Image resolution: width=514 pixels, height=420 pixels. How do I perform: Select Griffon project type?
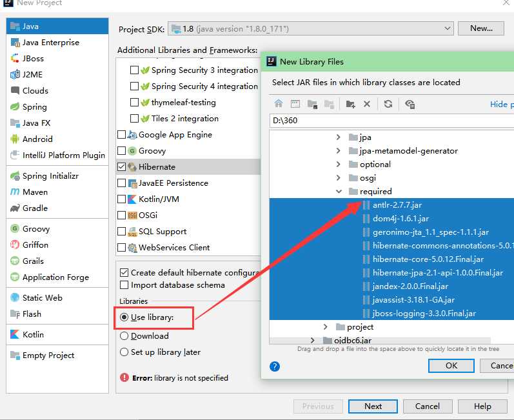(57, 245)
